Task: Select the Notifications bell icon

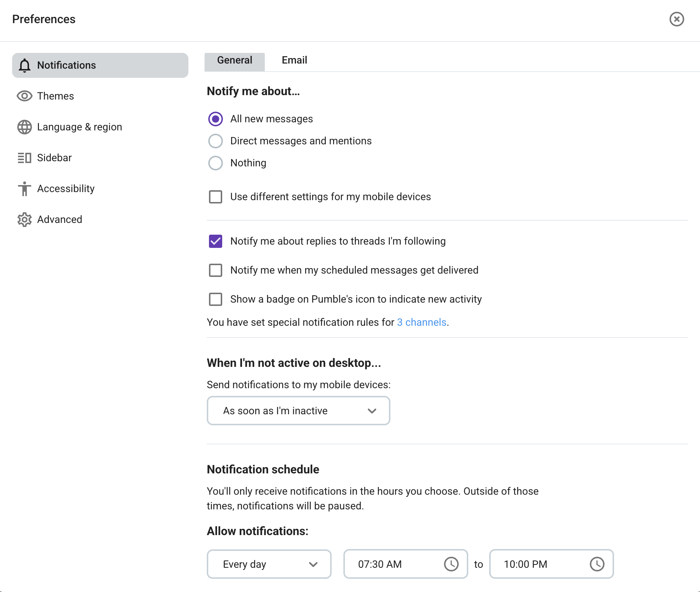Action: tap(24, 65)
